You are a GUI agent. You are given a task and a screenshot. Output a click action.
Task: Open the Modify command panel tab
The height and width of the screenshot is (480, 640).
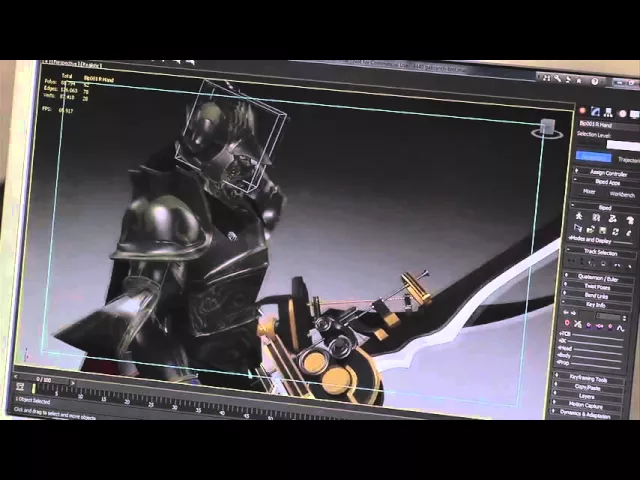click(596, 111)
